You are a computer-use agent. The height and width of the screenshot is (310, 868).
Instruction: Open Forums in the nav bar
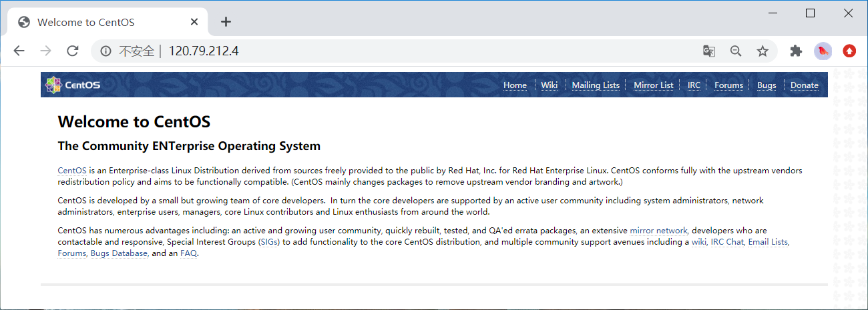click(x=728, y=85)
